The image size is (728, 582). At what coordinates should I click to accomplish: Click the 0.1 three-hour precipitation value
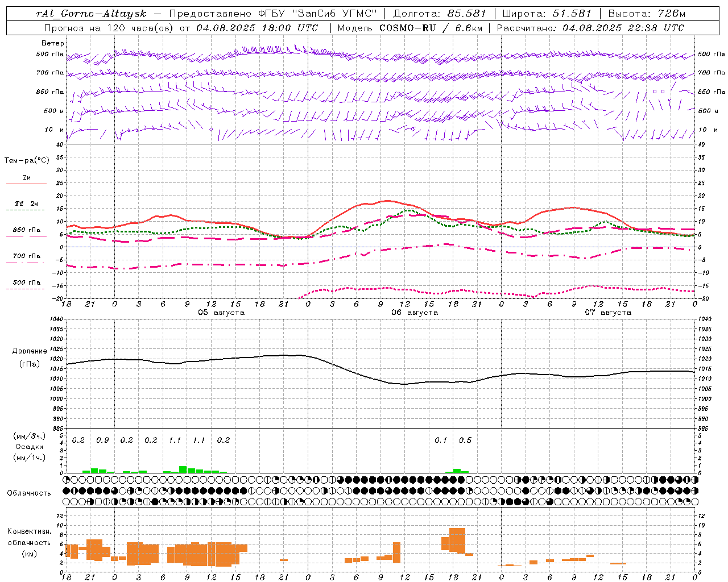(x=441, y=440)
